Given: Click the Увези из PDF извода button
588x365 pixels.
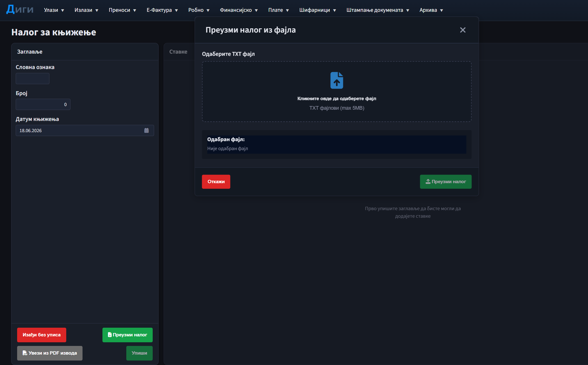Looking at the screenshot, I should [50, 353].
